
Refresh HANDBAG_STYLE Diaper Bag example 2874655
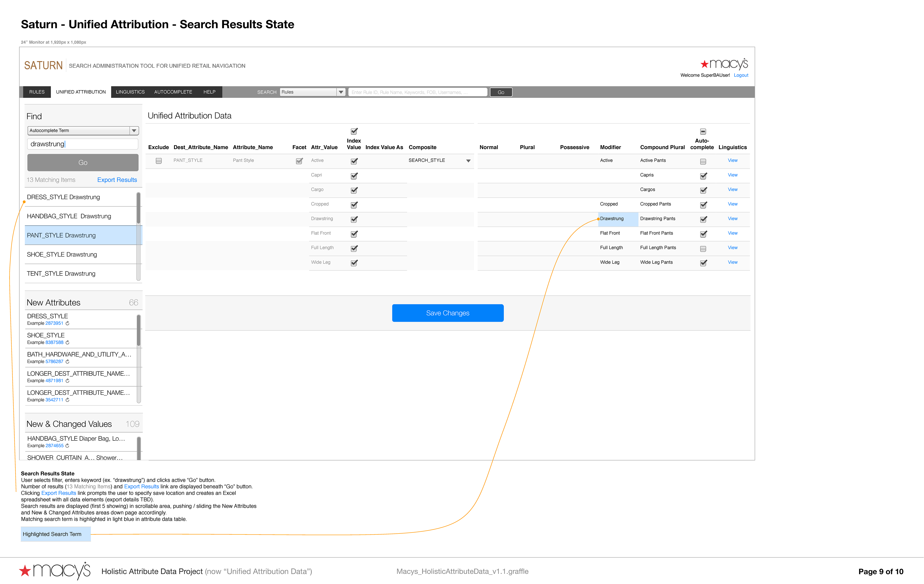[68, 446]
